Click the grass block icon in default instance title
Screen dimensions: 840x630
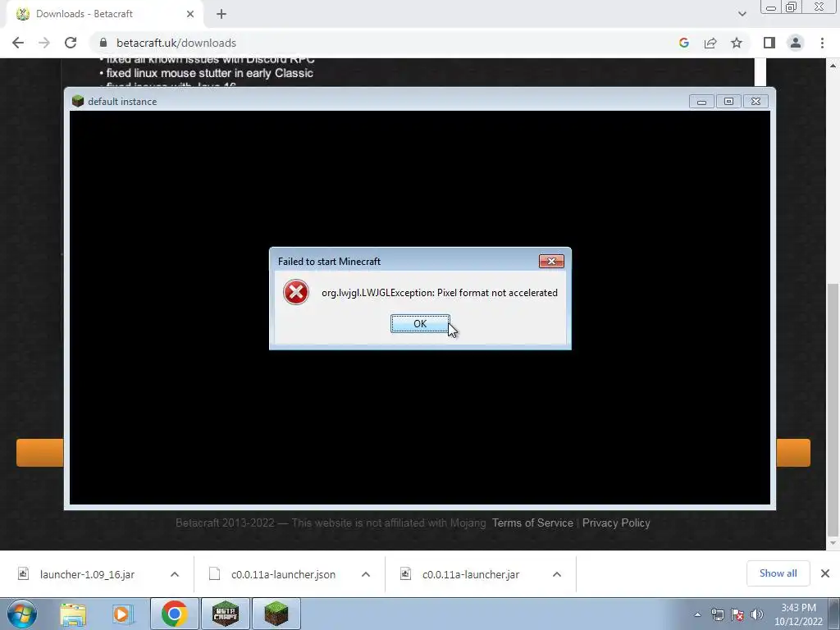click(78, 101)
